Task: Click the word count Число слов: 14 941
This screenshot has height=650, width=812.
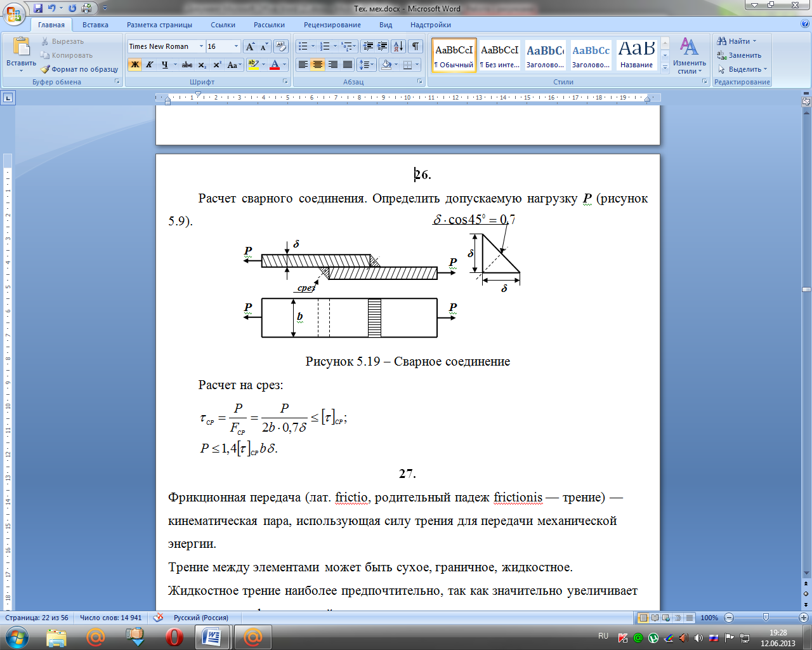Action: pyautogui.click(x=111, y=618)
